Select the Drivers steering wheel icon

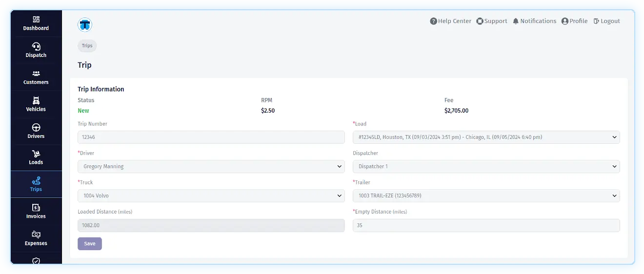click(36, 128)
